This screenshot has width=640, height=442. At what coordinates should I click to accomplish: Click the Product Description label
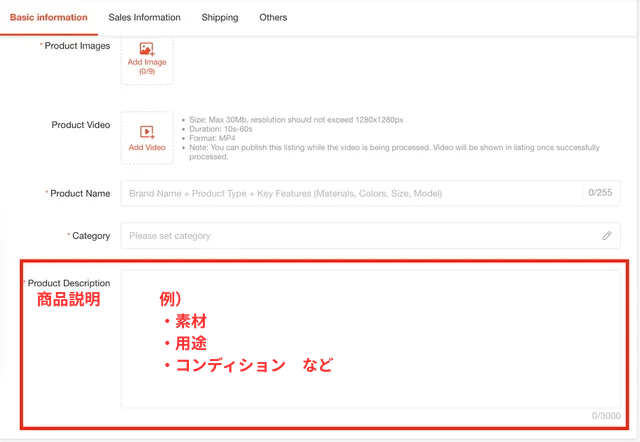coord(69,283)
